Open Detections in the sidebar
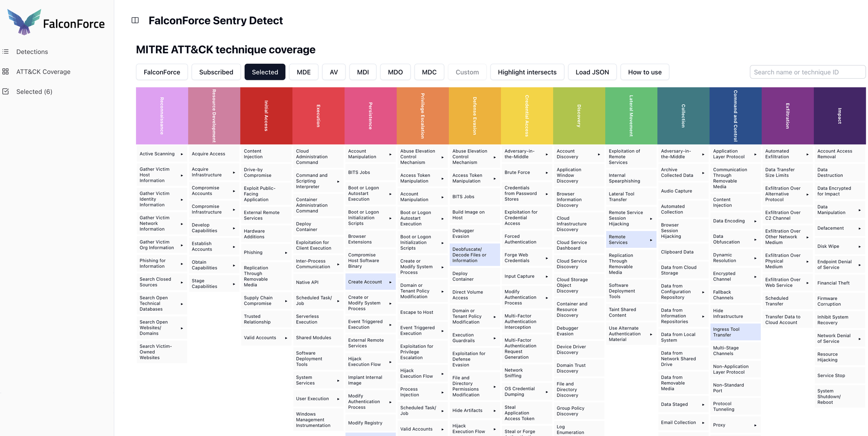The height and width of the screenshot is (436, 868). pos(32,52)
